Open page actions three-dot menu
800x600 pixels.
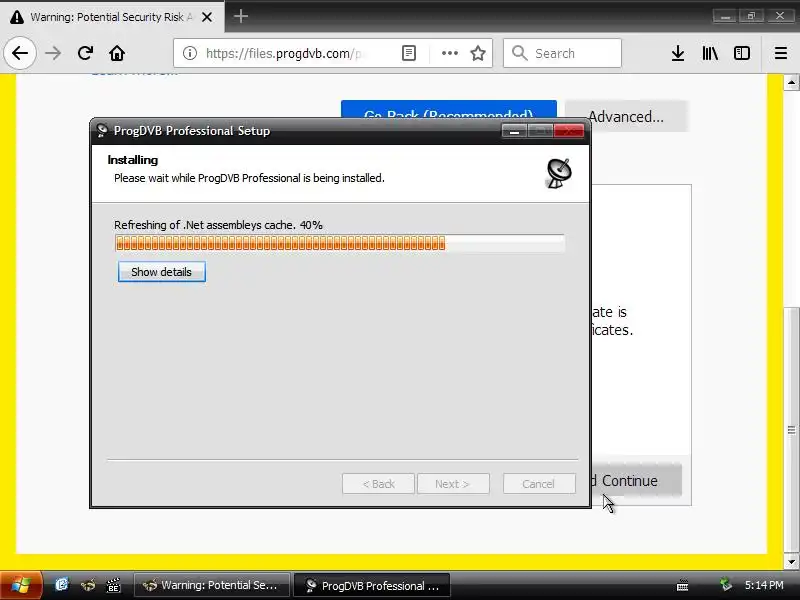click(x=449, y=53)
